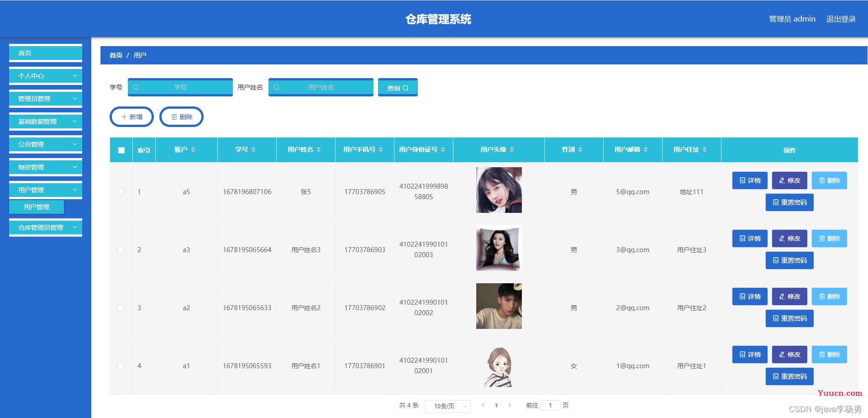Open 详情 for user a3

(750, 238)
